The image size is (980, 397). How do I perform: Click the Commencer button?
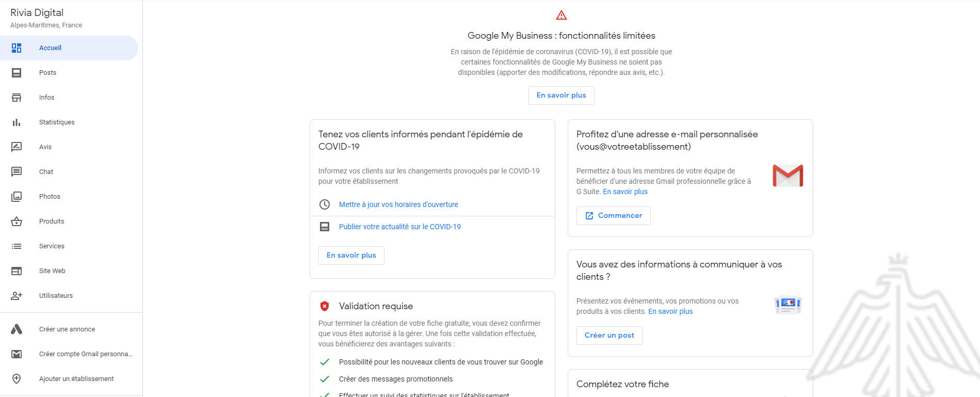pyautogui.click(x=614, y=216)
